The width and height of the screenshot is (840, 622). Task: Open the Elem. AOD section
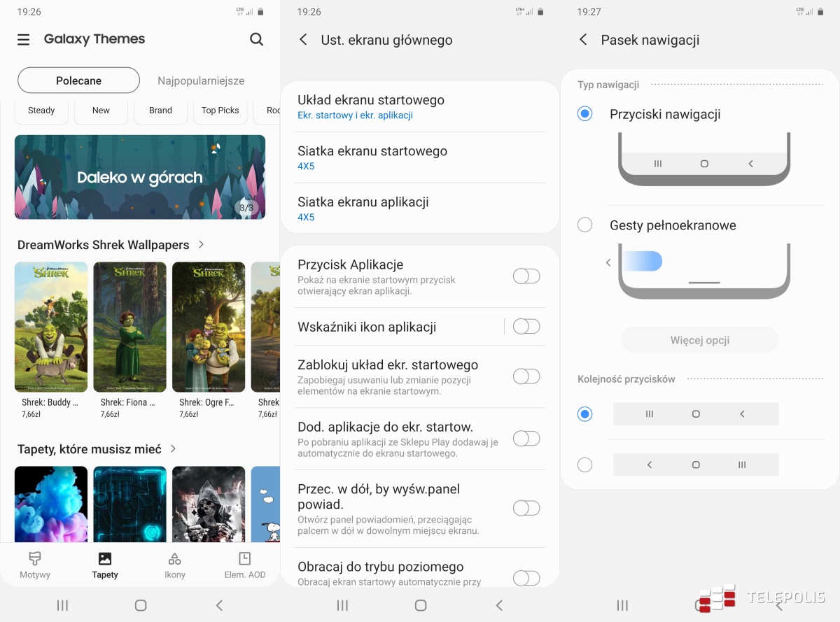point(244,565)
